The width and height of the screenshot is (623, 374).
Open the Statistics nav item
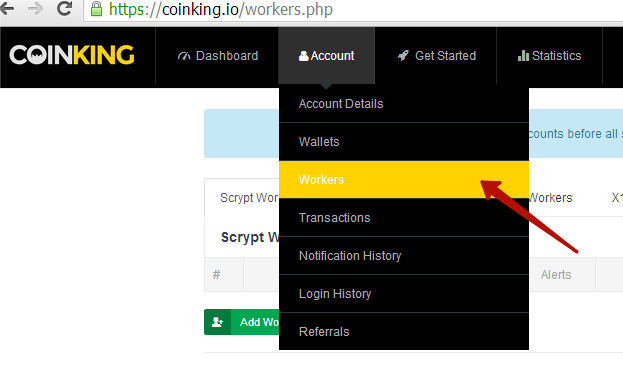click(549, 56)
